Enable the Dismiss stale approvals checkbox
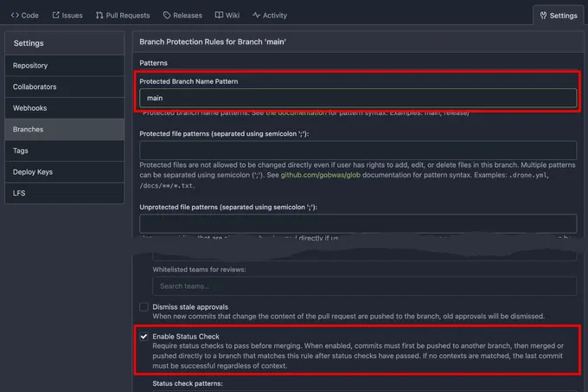The image size is (588, 392). (144, 307)
